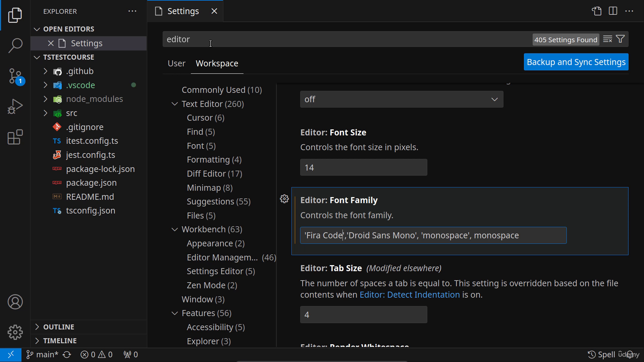Follow Editor: Detect Indentation link
The width and height of the screenshot is (644, 362).
tap(410, 295)
